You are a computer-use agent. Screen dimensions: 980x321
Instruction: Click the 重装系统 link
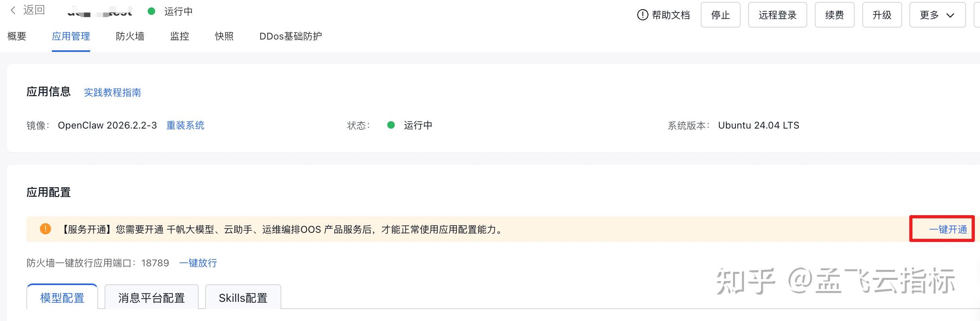click(185, 125)
